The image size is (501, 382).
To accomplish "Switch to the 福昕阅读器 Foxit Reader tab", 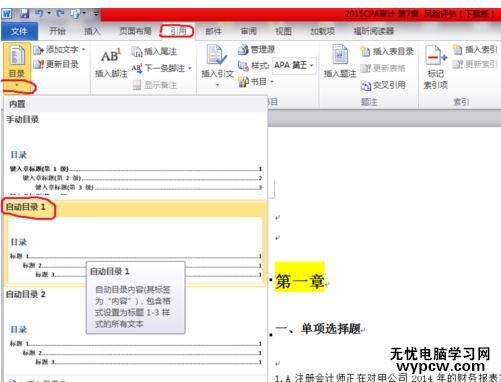I will 374,31.
